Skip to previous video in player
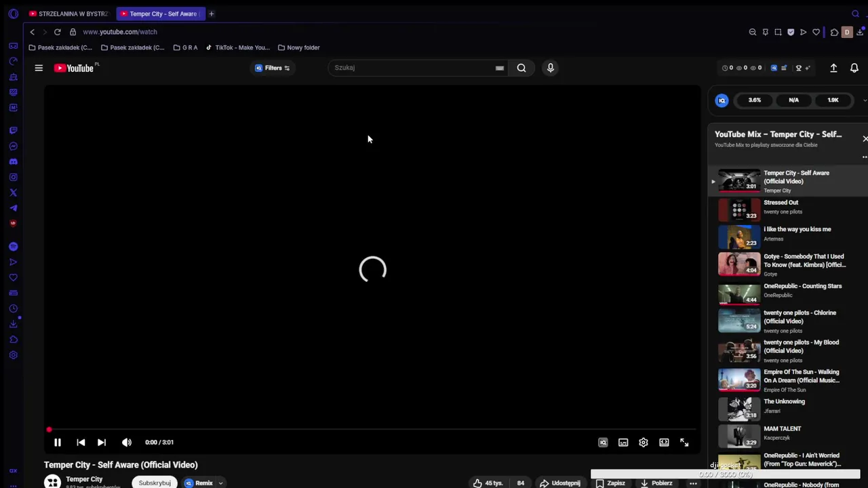The width and height of the screenshot is (868, 488). pos(81,443)
